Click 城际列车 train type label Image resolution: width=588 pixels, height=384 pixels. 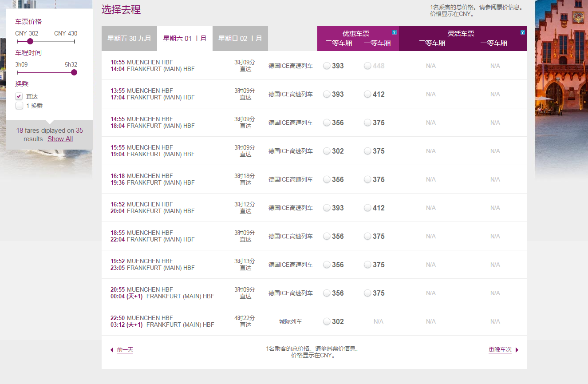pos(291,321)
